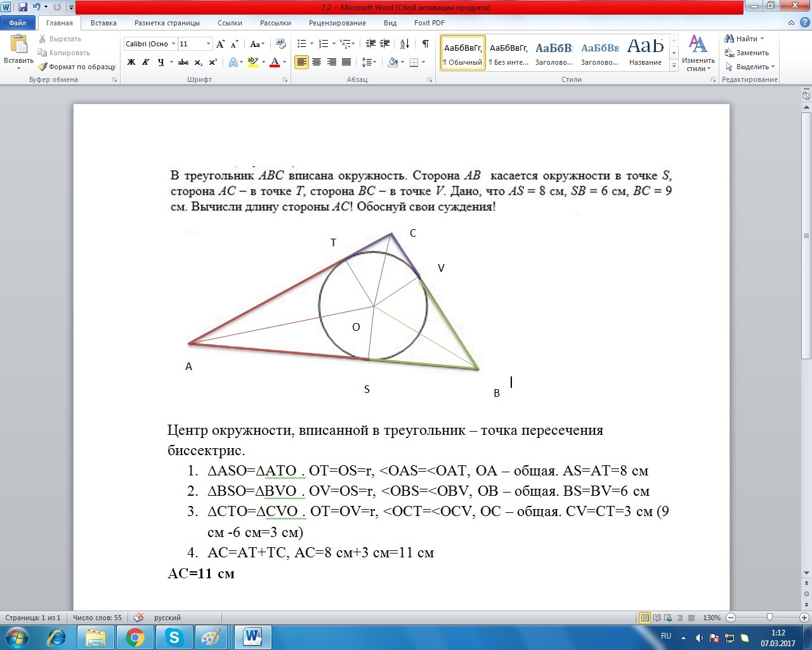Screen dimensions: 812x650
Task: Click the proofing check icon in status bar
Action: pos(139,618)
